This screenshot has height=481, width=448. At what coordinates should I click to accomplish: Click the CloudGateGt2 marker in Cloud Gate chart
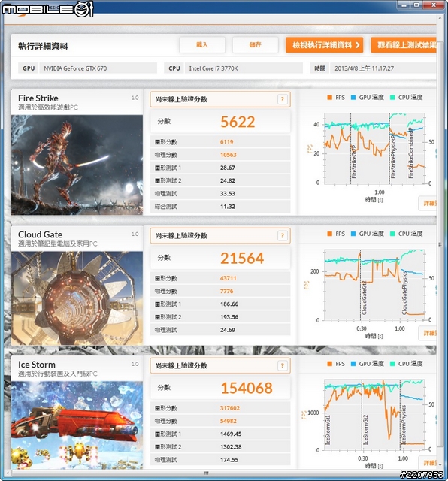(x=364, y=298)
